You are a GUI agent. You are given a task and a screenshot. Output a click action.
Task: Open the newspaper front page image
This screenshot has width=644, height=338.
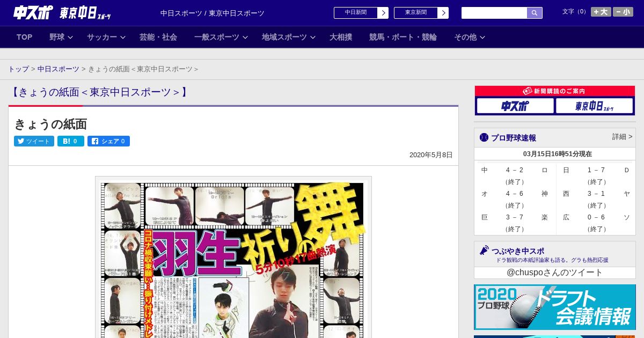click(233, 258)
